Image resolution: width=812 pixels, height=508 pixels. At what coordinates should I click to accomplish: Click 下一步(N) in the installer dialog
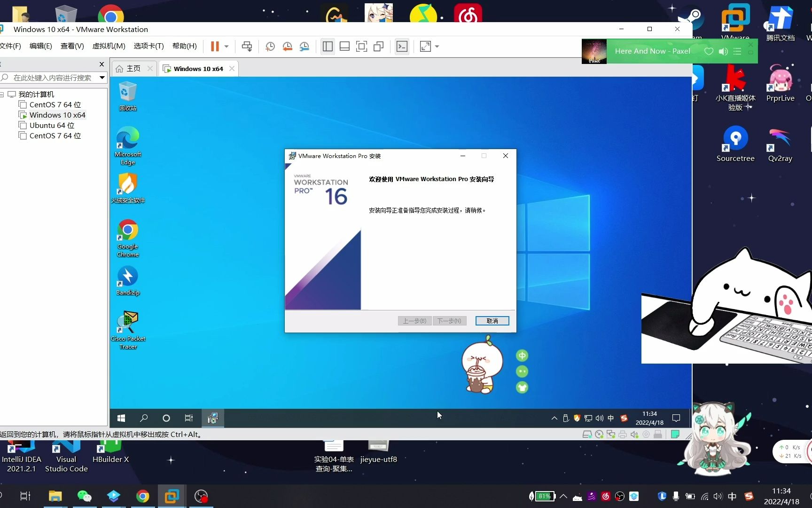[x=449, y=321]
